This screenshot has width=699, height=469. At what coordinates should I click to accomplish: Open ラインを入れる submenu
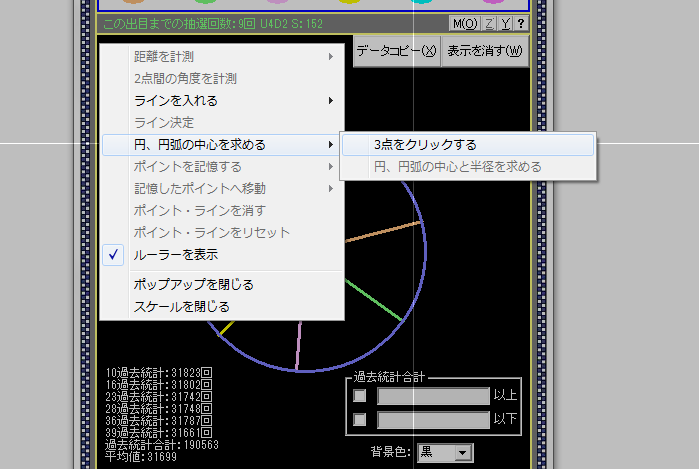coord(223,101)
